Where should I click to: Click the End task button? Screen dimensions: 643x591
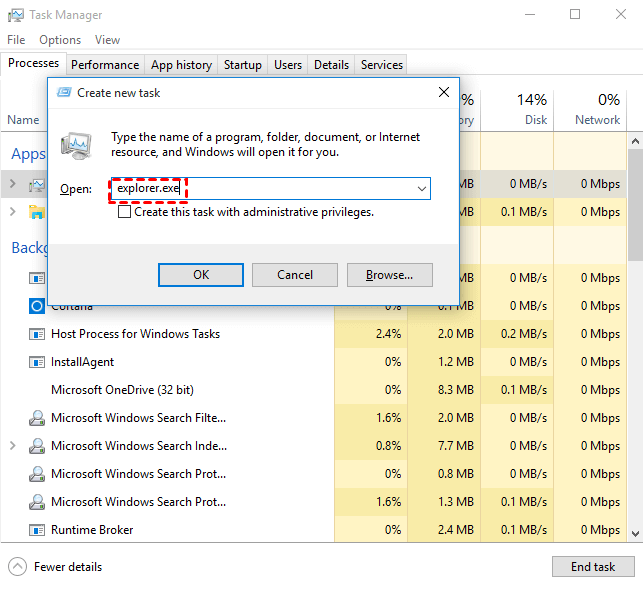tap(593, 567)
